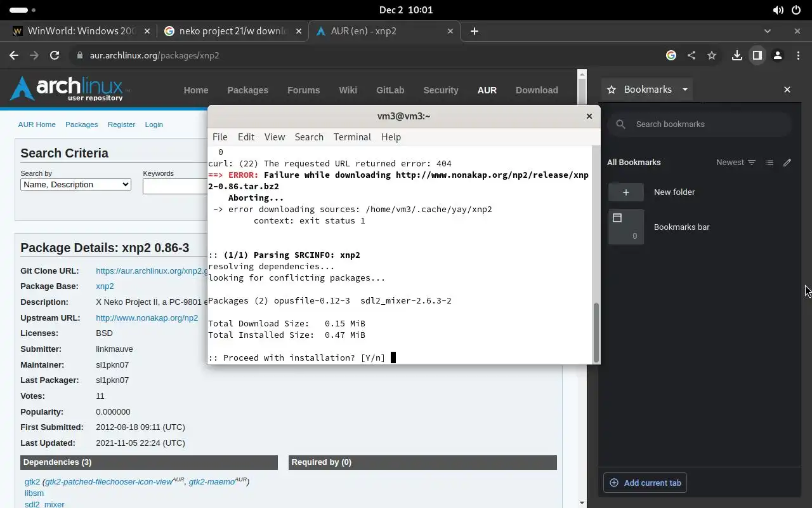Image resolution: width=812 pixels, height=508 pixels.
Task: Open the Terminal menu
Action: point(352,137)
